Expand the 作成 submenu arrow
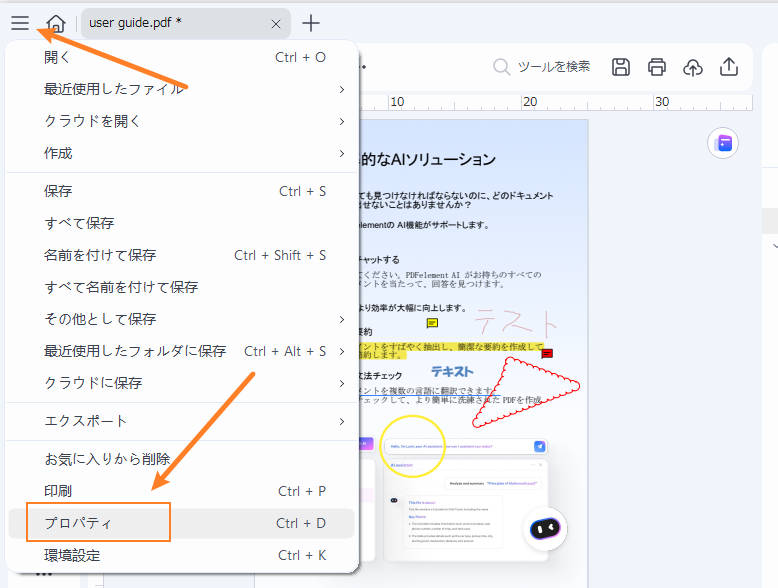 [341, 153]
